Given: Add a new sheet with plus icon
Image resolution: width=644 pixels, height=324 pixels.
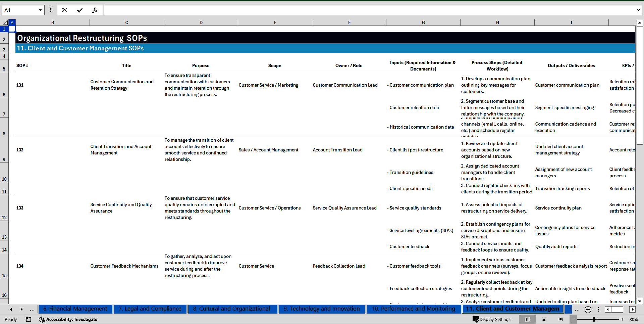Looking at the screenshot, I should click(x=588, y=309).
